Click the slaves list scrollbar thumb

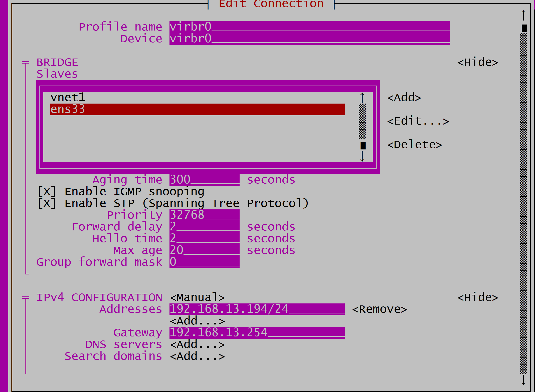coord(363,145)
